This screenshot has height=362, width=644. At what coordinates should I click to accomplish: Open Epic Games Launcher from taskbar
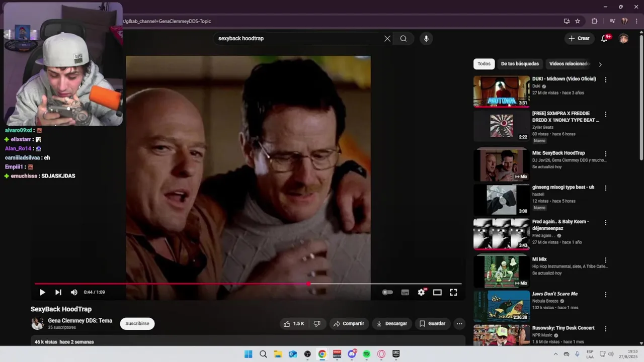click(396, 354)
